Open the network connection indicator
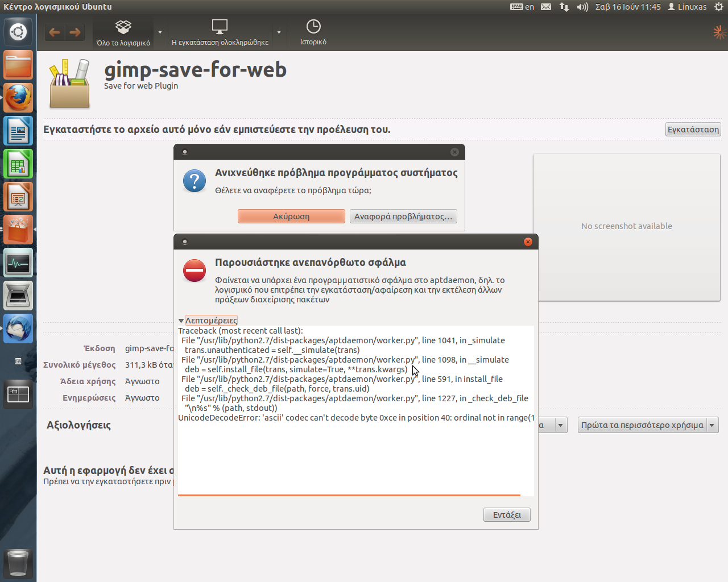Viewport: 728px width, 582px height. coord(564,7)
